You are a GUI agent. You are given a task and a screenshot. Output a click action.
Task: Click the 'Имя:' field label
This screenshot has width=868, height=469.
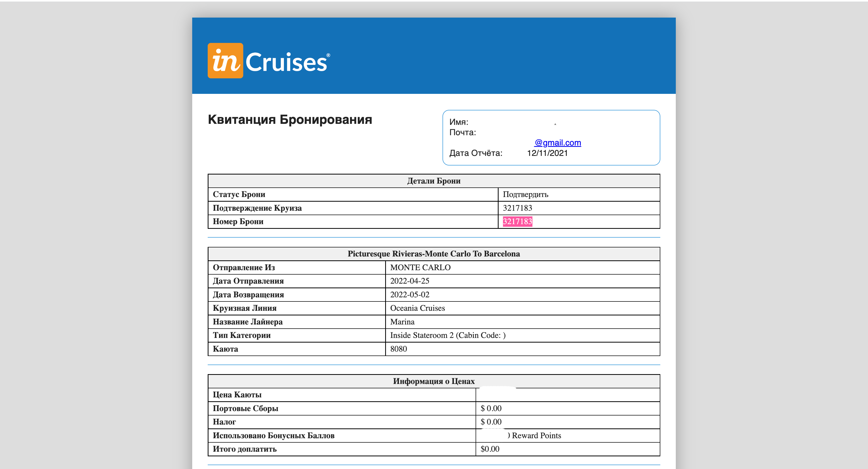[x=459, y=122]
